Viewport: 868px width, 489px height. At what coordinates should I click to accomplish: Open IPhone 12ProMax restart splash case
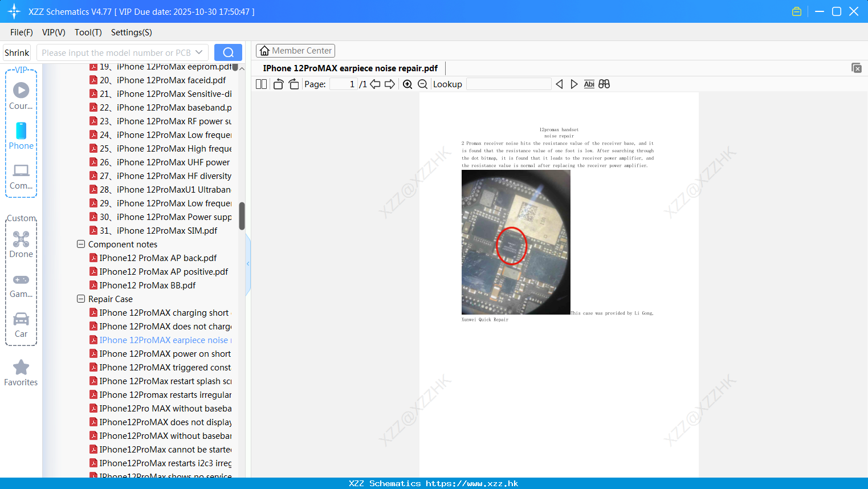click(161, 381)
